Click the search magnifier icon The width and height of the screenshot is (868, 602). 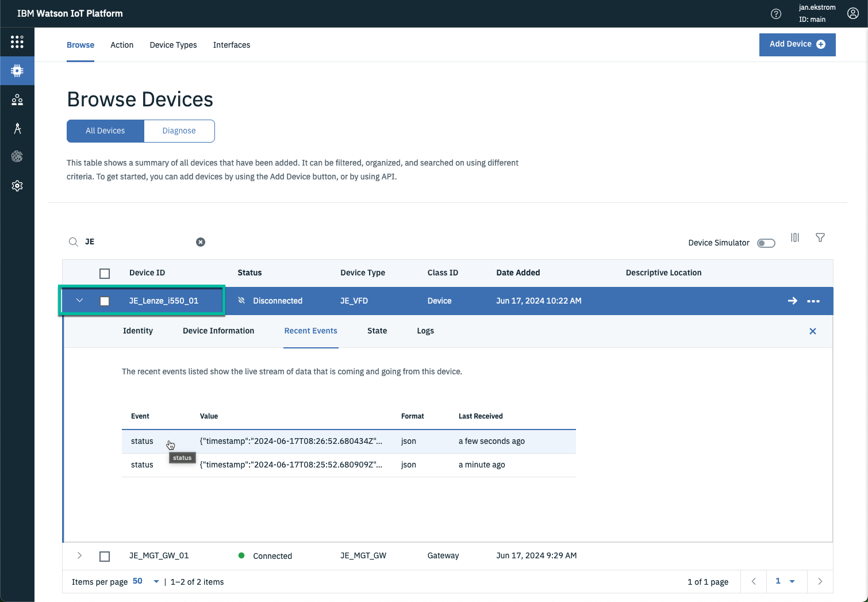pyautogui.click(x=74, y=242)
